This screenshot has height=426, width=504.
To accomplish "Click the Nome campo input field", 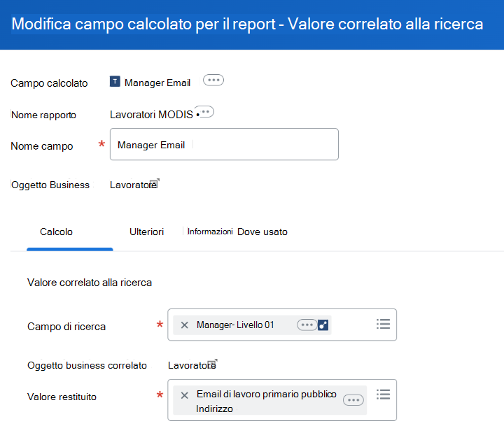I will coord(224,144).
